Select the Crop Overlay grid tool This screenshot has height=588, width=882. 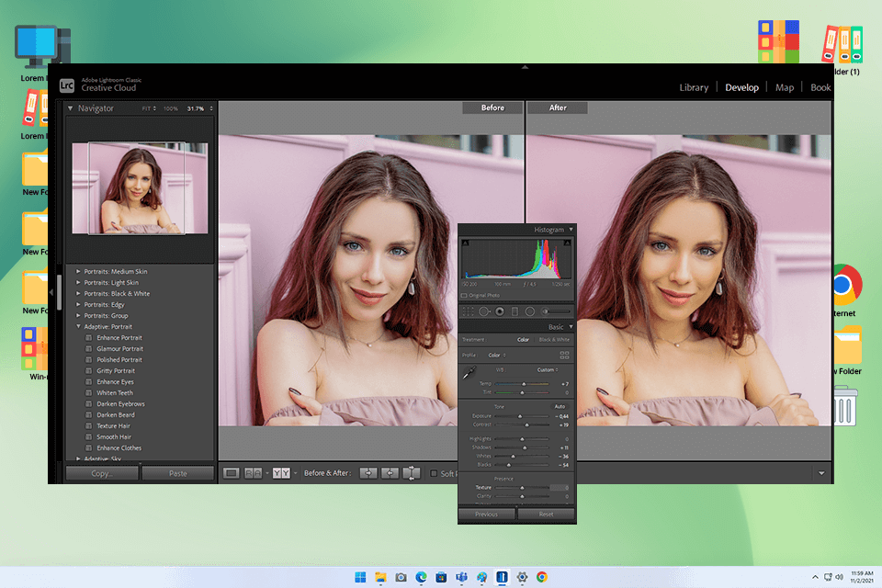[468, 311]
